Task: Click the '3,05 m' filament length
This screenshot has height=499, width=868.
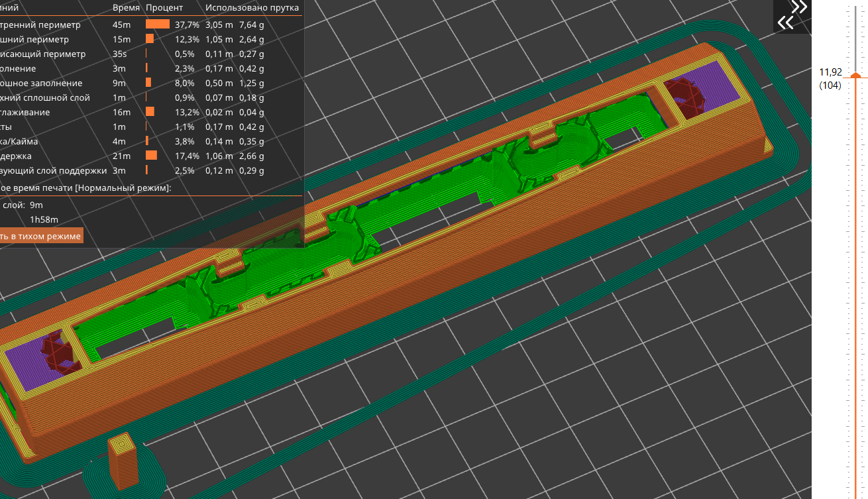Action: point(219,25)
